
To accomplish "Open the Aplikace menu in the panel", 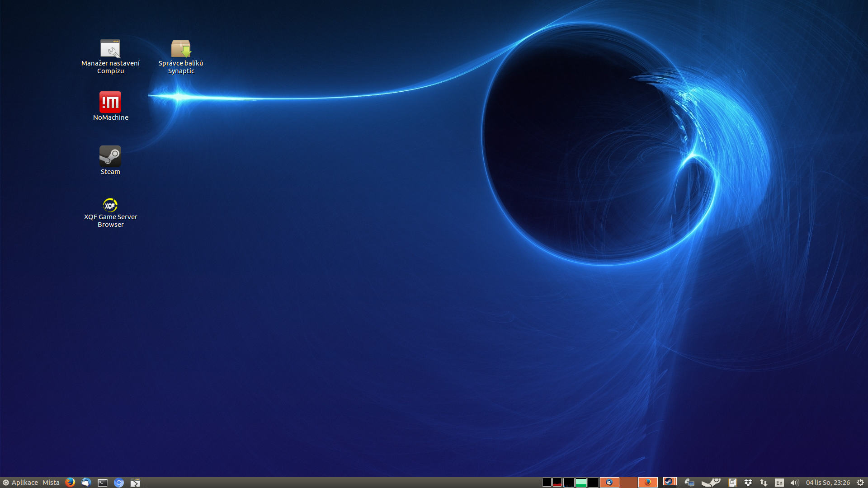I will pyautogui.click(x=25, y=483).
